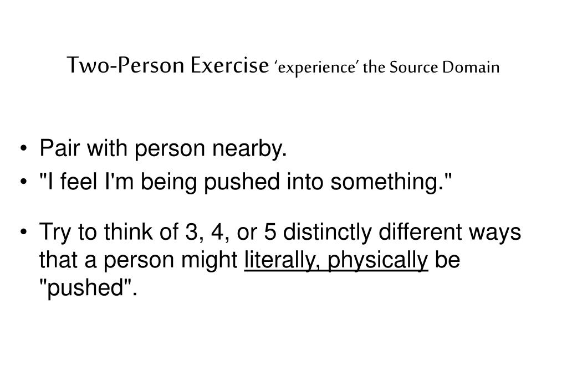The width and height of the screenshot is (567, 392).
Task: Click the word 'nearby.' in the first bullet
Action: coord(249,149)
